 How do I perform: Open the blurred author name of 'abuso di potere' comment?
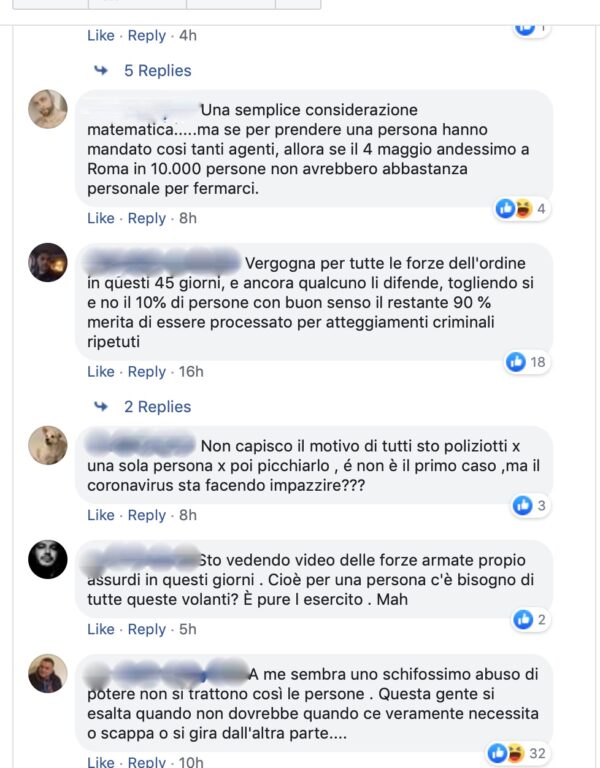[x=167, y=673]
